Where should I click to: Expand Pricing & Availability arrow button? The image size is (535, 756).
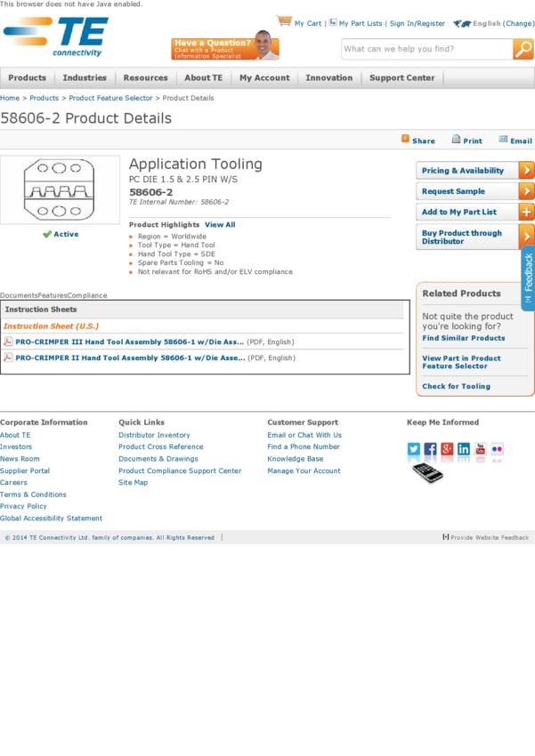(x=526, y=171)
